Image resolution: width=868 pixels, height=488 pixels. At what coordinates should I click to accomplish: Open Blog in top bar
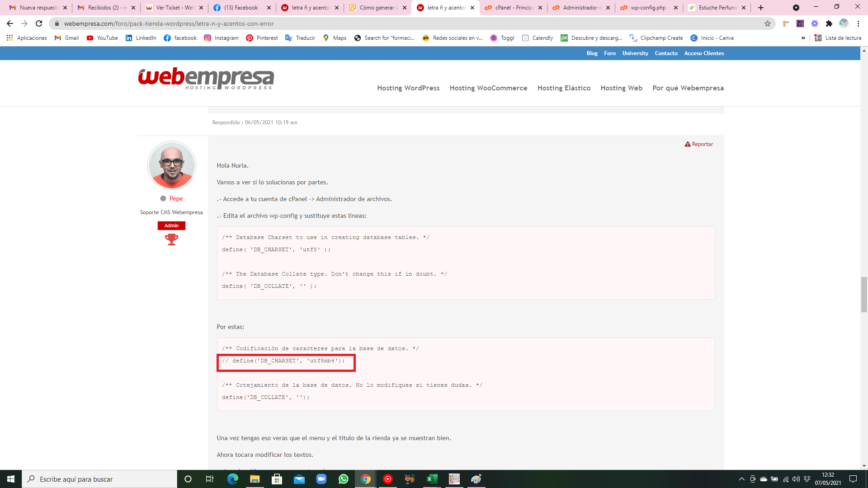(592, 53)
